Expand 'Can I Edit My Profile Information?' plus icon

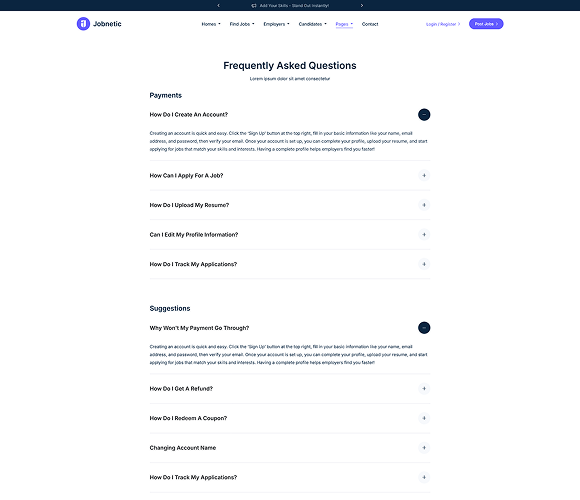pyautogui.click(x=424, y=234)
